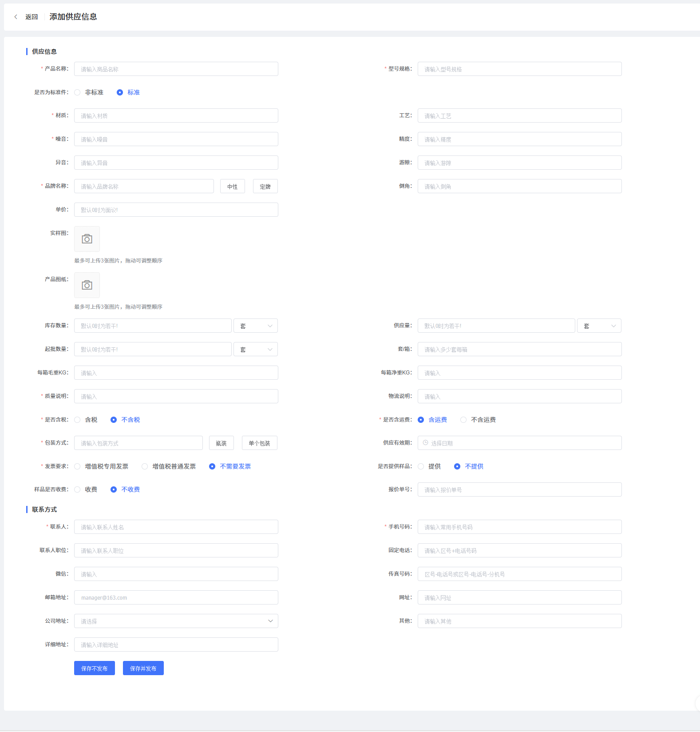Select 不含运费 radio option
Image resolution: width=700 pixels, height=732 pixels.
463,420
